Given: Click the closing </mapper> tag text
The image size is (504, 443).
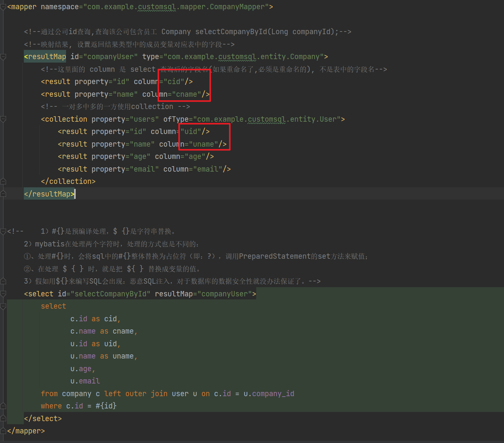Looking at the screenshot, I should (x=26, y=431).
